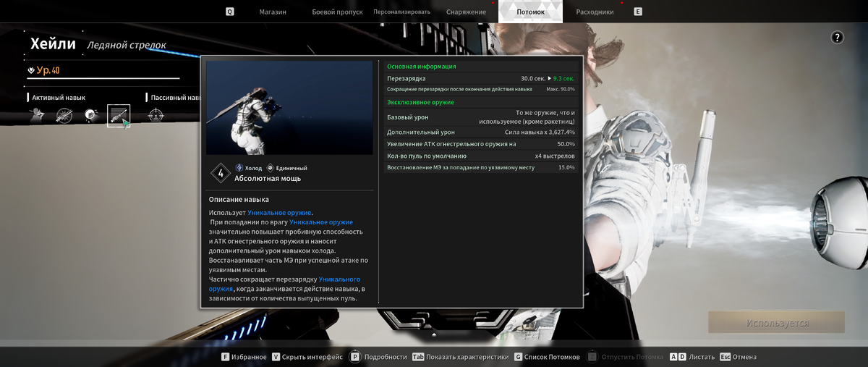The image size is (868, 367).
Task: Click the Tab key icon
Action: [418, 357]
